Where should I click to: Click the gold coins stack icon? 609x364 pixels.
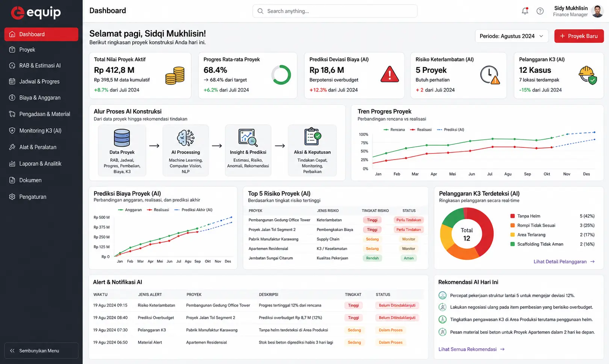coord(175,75)
